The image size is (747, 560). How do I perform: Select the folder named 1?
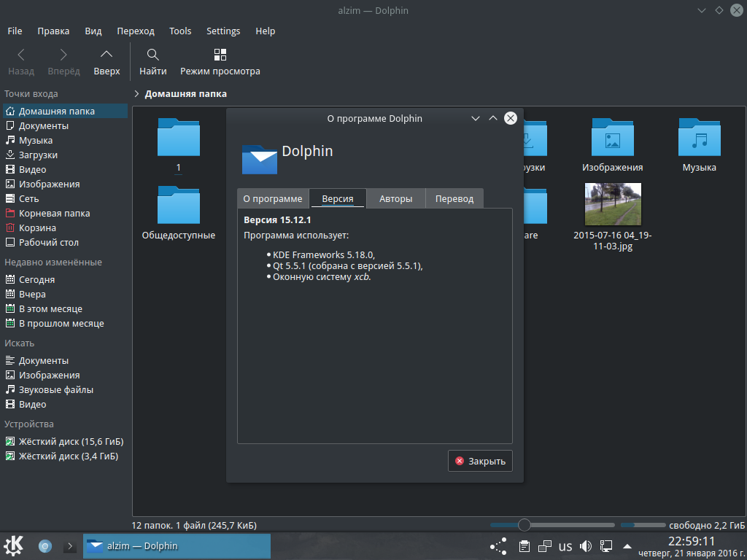tap(179, 144)
